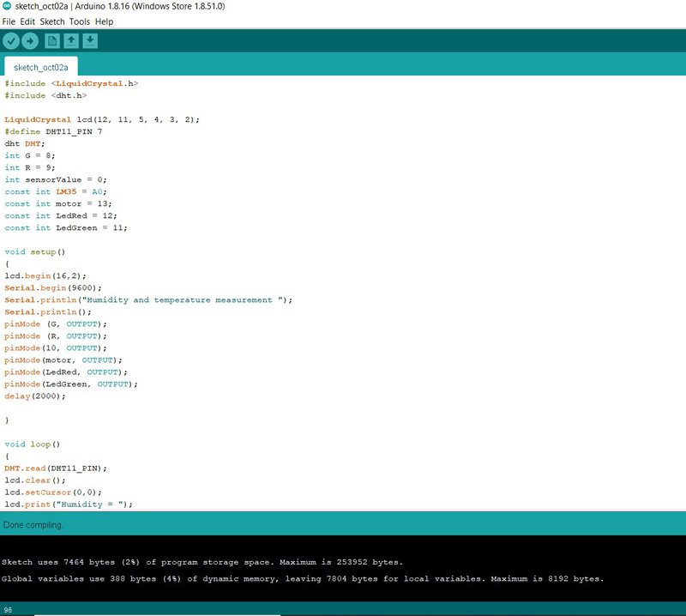Click the Arduino icon in the title bar

coord(7,7)
